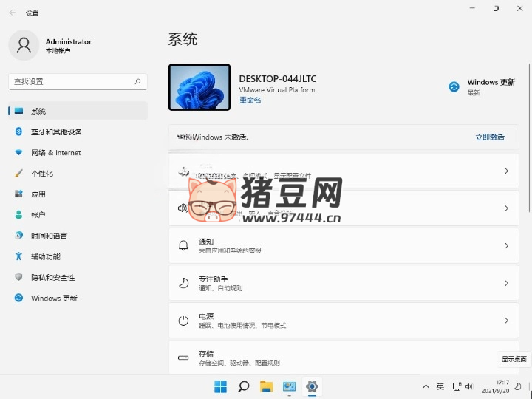
Task: Open 蓝牙和其他设备 in the sidebar
Action: 56,132
